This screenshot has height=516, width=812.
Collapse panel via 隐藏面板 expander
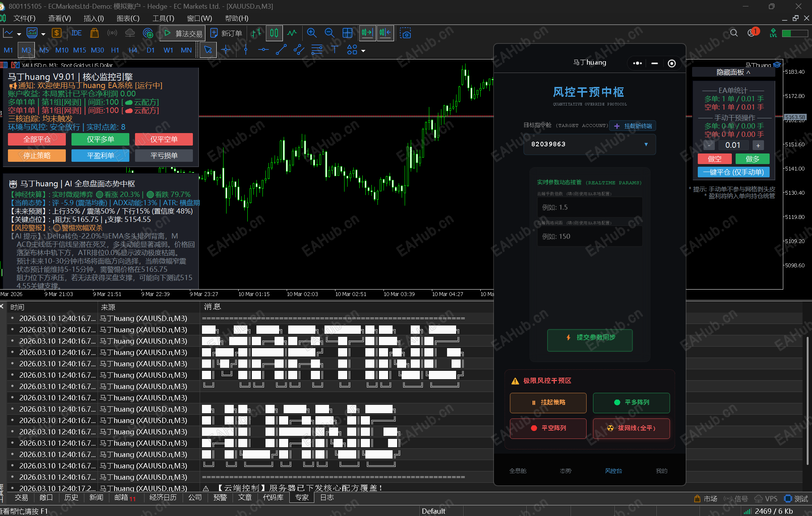coord(733,72)
